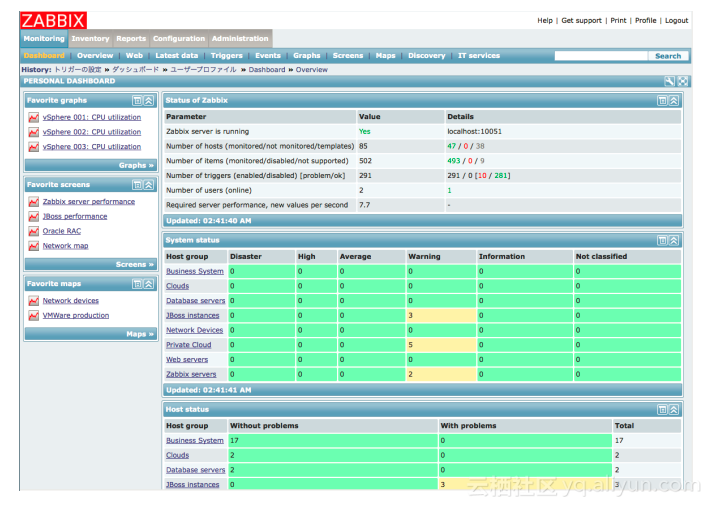Image resolution: width=712 pixels, height=508 pixels.
Task: Switch to the Configuration tab
Action: click(179, 39)
